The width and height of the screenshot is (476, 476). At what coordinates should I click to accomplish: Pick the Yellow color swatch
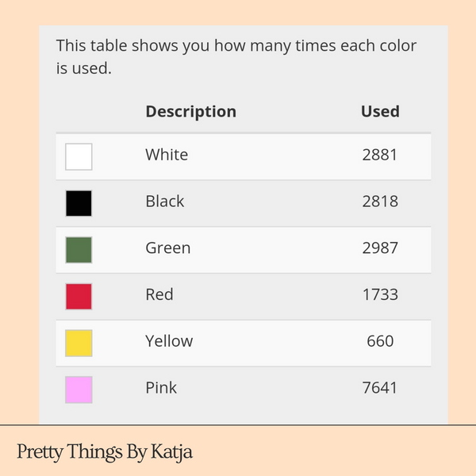[x=79, y=343]
